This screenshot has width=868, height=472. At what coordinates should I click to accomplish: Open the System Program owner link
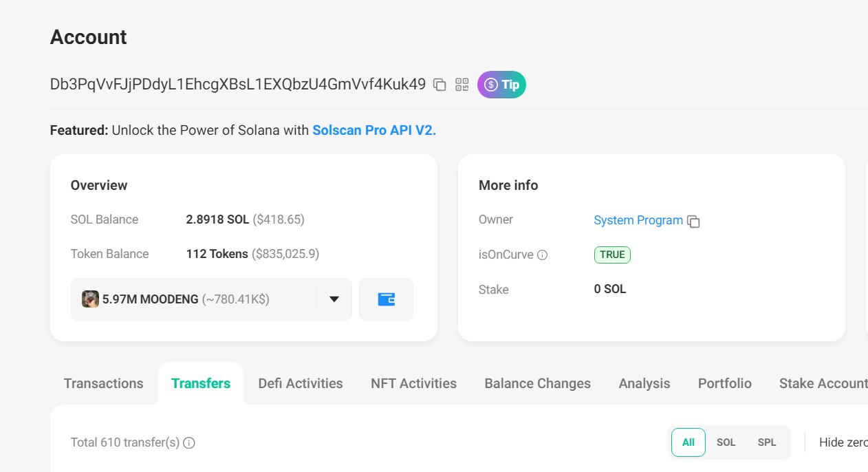tap(638, 220)
